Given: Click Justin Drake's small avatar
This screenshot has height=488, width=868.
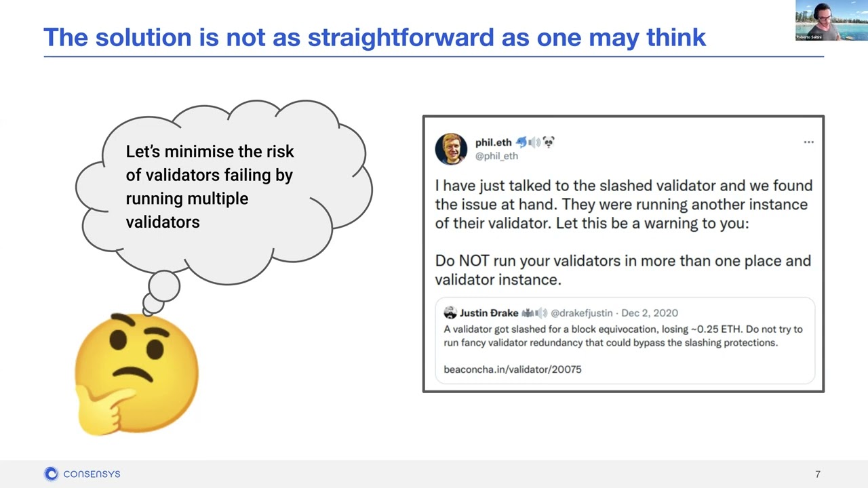Looking at the screenshot, I should 450,312.
